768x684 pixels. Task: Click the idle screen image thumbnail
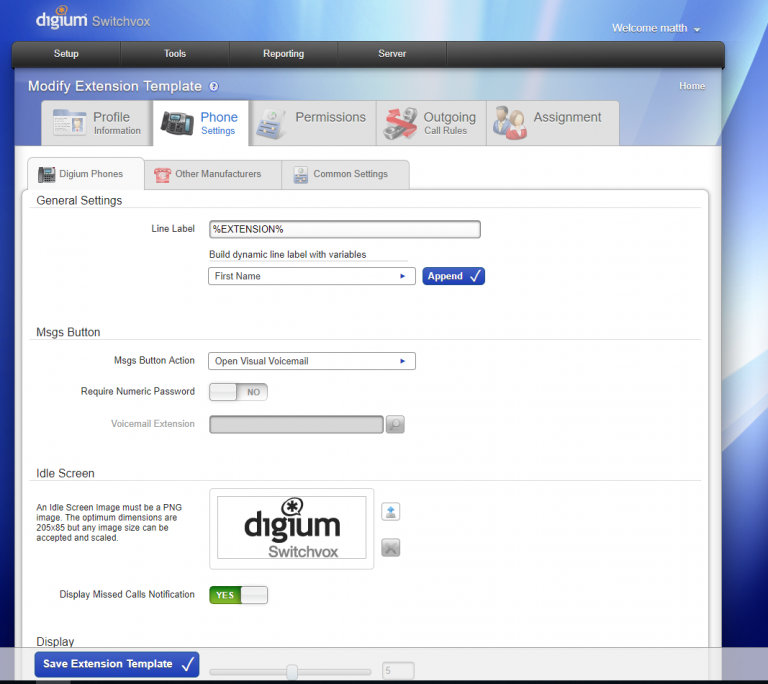point(291,528)
